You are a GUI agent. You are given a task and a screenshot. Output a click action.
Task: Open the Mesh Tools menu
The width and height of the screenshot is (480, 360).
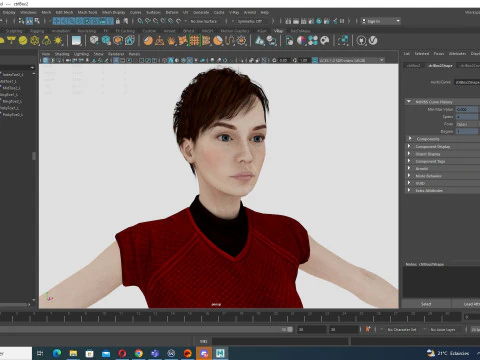pyautogui.click(x=87, y=12)
